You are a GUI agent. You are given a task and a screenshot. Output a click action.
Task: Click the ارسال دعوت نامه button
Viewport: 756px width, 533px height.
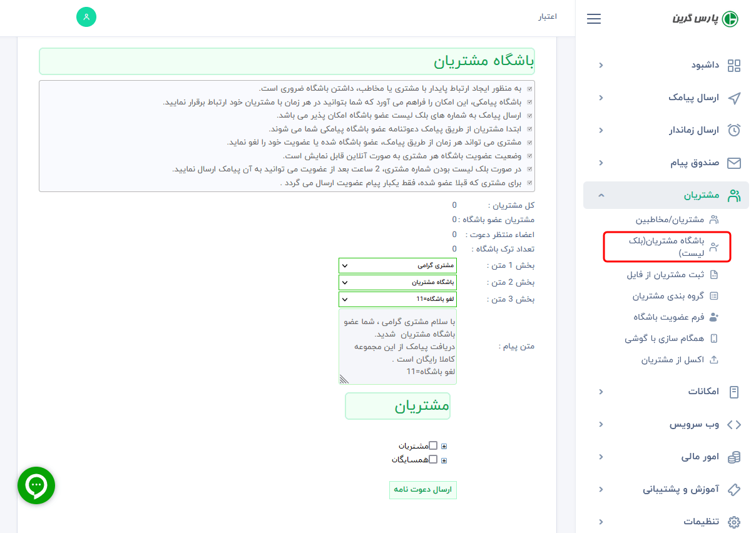pos(422,490)
